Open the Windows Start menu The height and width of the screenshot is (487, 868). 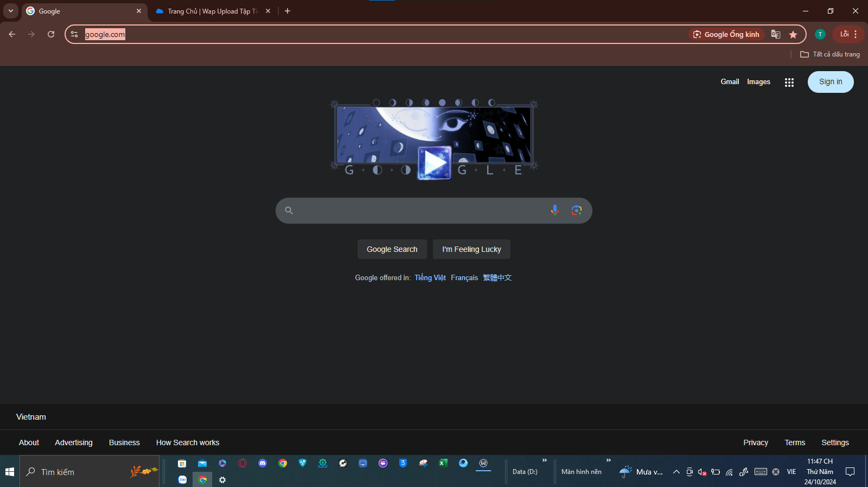[x=10, y=472]
